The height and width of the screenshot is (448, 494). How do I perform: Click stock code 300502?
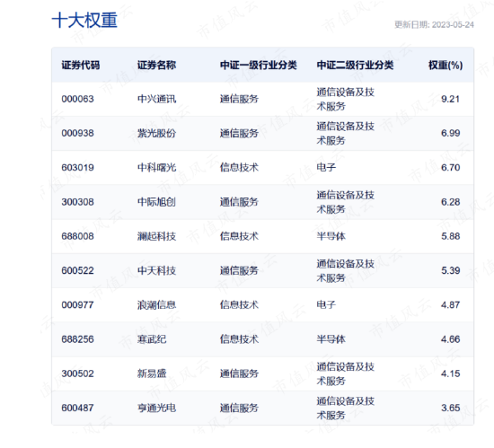tap(78, 373)
